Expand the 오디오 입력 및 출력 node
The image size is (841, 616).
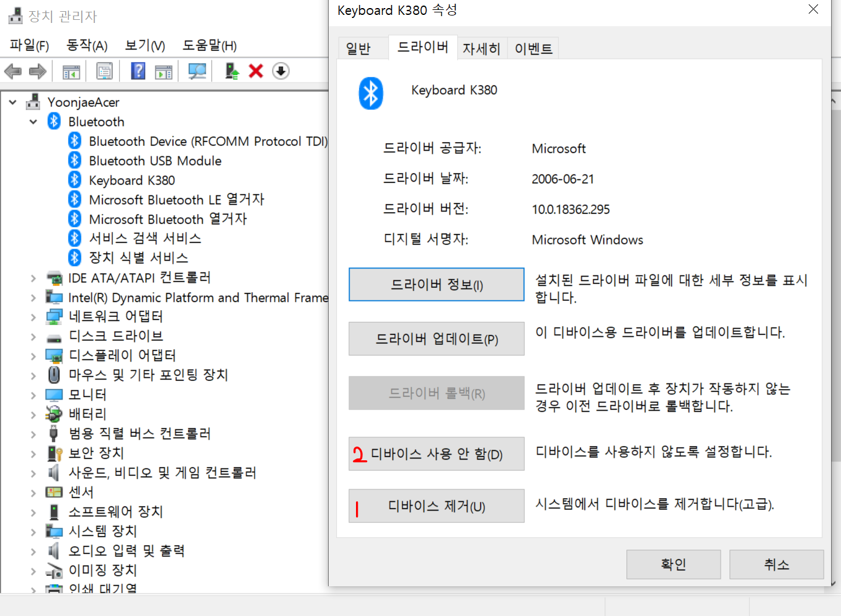point(33,551)
